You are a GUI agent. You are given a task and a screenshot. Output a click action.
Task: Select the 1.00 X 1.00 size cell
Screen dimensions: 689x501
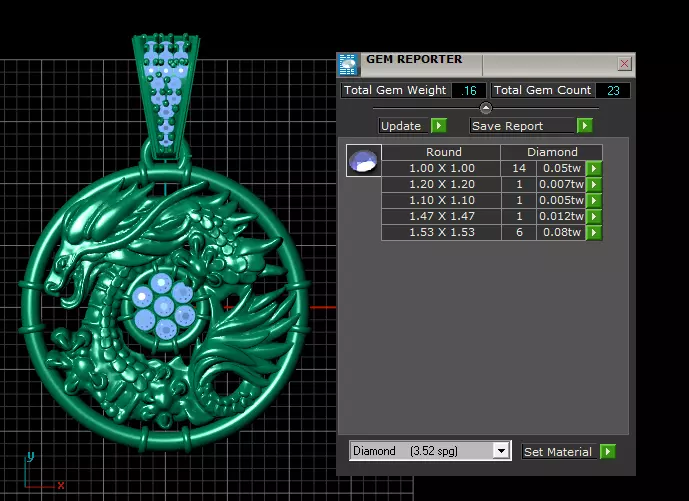click(x=442, y=168)
